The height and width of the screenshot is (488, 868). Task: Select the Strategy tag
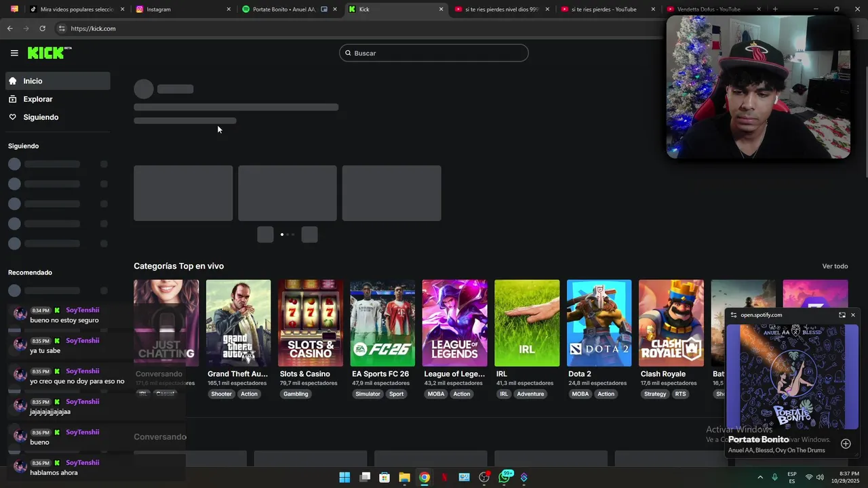pos(655,394)
